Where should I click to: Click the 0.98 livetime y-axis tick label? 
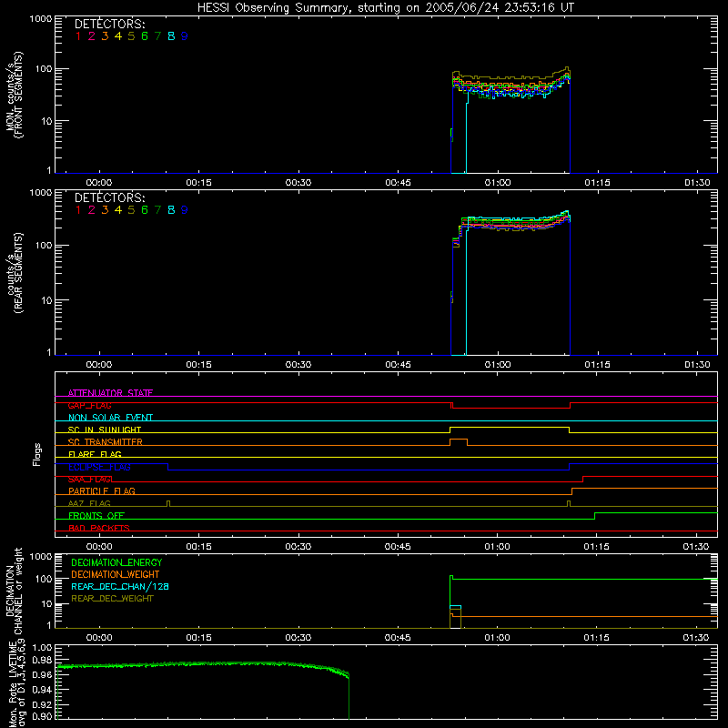[42, 661]
